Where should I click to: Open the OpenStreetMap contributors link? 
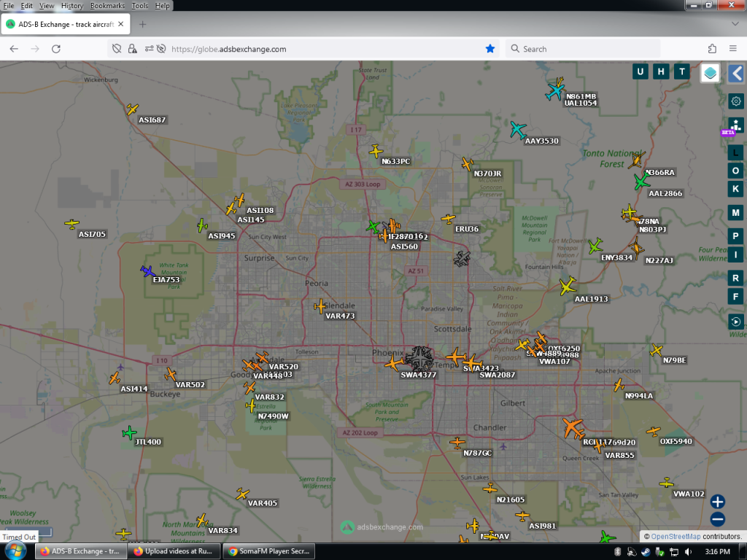[x=676, y=536]
